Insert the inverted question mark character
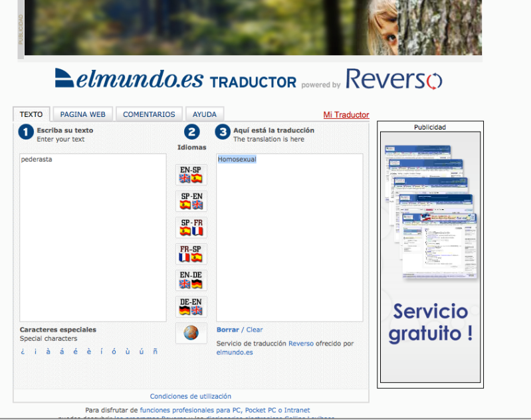 (23, 352)
